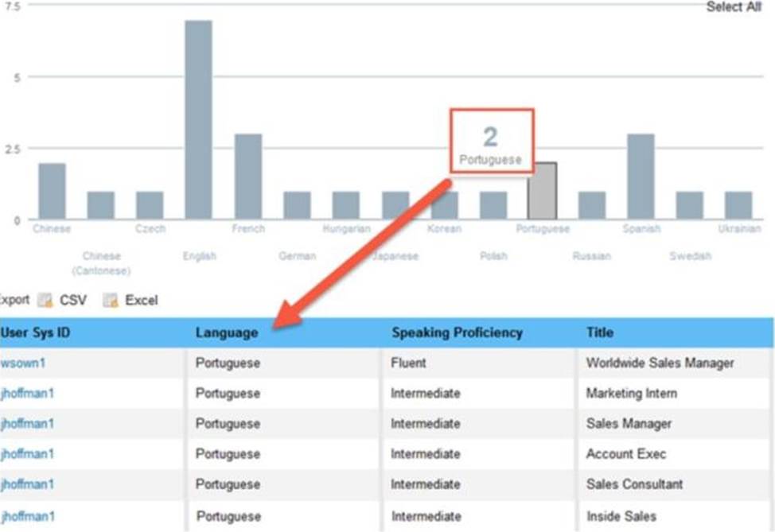The width and height of the screenshot is (775, 532).
Task: Click the CSV export label
Action: pos(73,301)
